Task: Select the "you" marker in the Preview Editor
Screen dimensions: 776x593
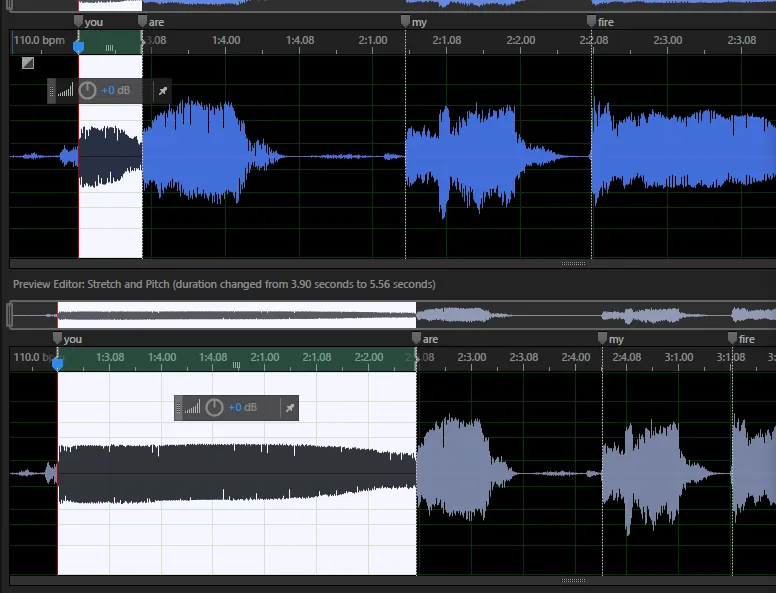Action: click(x=57, y=339)
